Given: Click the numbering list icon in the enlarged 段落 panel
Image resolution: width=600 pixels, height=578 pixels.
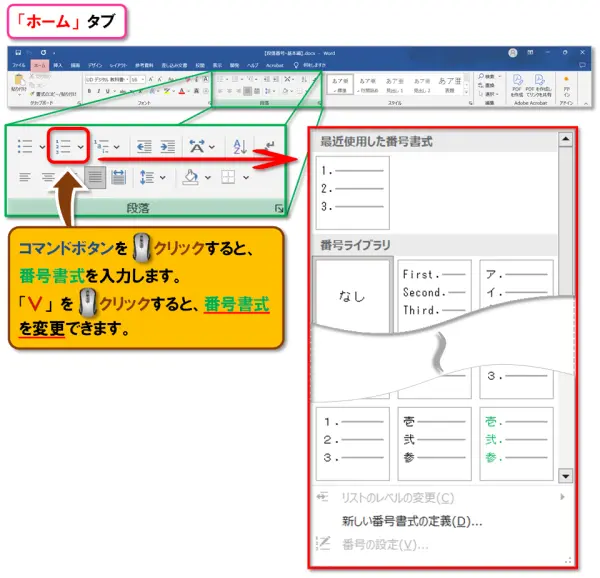Looking at the screenshot, I should pyautogui.click(x=63, y=147).
